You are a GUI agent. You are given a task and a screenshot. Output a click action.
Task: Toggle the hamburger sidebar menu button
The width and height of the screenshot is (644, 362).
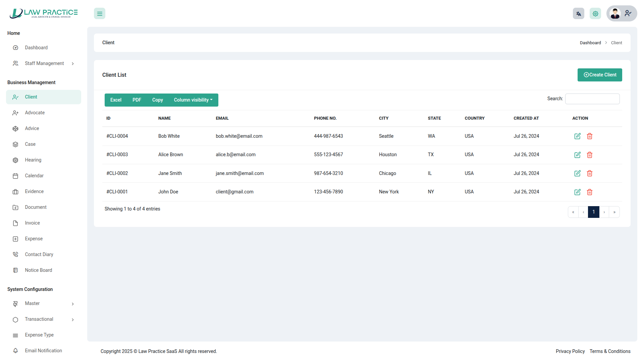pos(100,14)
